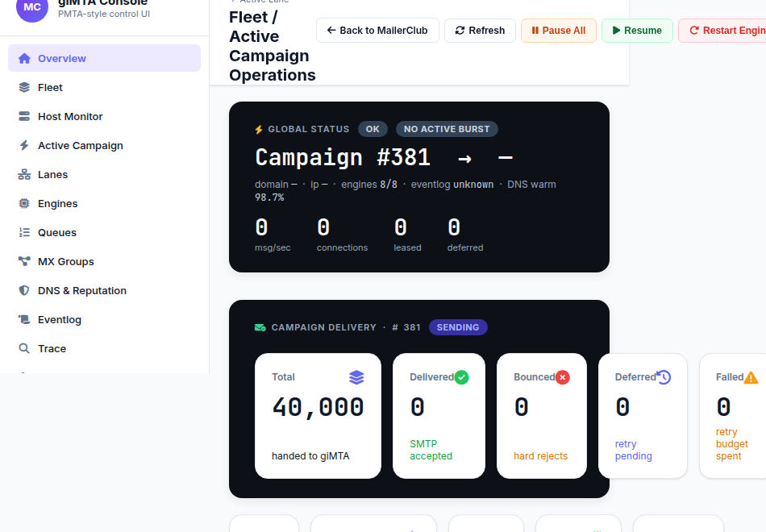Click the connections label
Image resolution: width=766 pixels, height=532 pixels.
coord(342,247)
